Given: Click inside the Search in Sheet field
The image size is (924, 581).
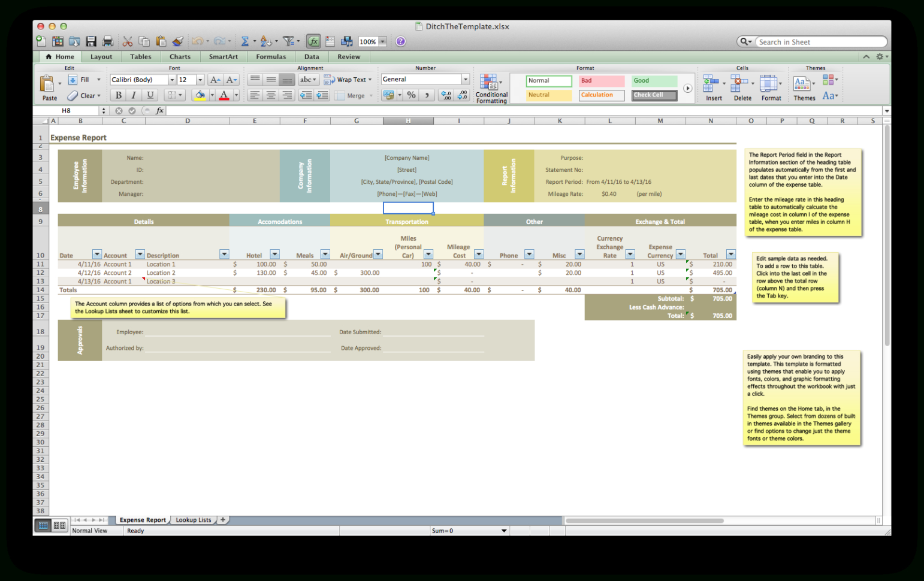Looking at the screenshot, I should click(x=821, y=41).
